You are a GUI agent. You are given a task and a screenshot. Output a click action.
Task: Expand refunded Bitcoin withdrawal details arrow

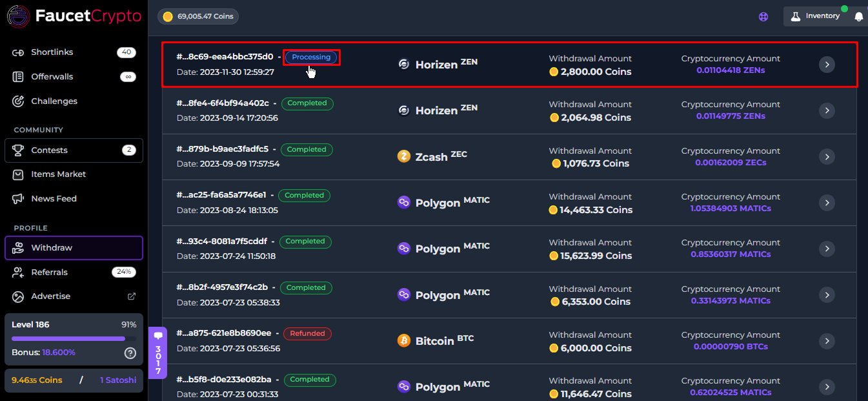coord(827,341)
